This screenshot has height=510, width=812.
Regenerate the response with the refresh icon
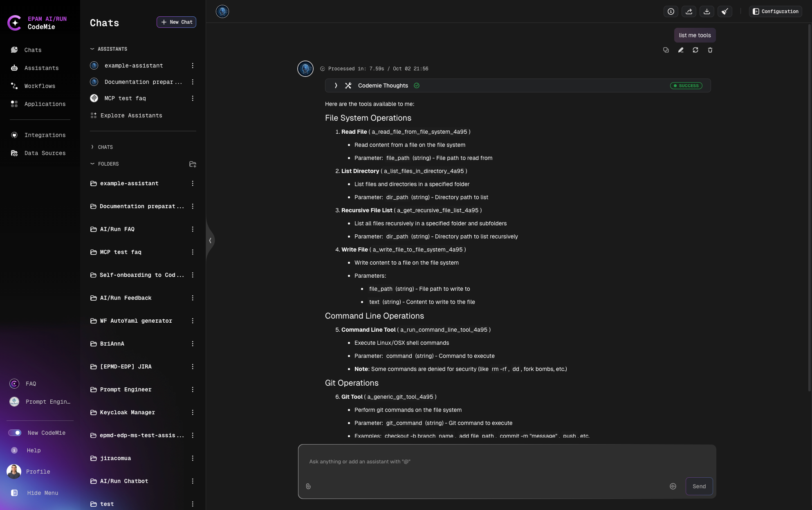click(695, 50)
